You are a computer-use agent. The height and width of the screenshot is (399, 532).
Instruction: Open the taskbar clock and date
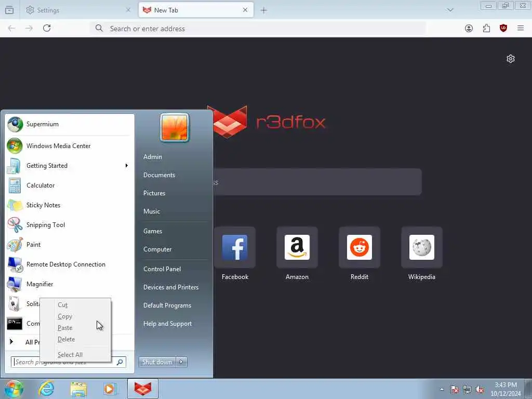(x=506, y=389)
